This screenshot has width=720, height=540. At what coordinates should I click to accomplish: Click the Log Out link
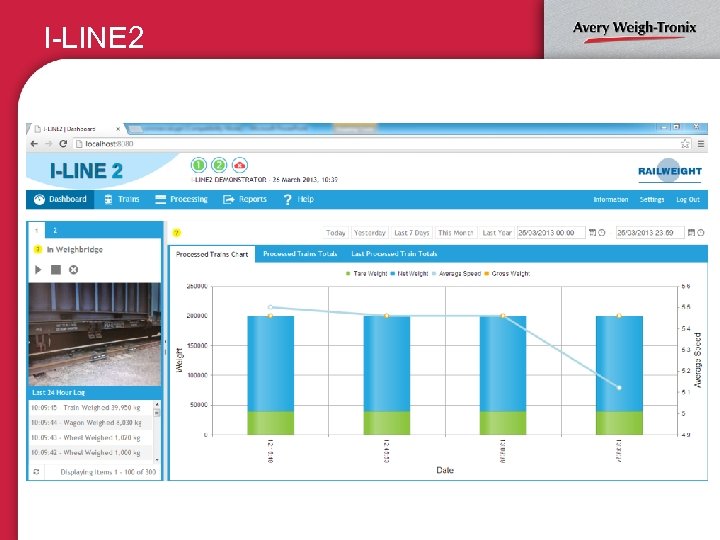coord(687,199)
